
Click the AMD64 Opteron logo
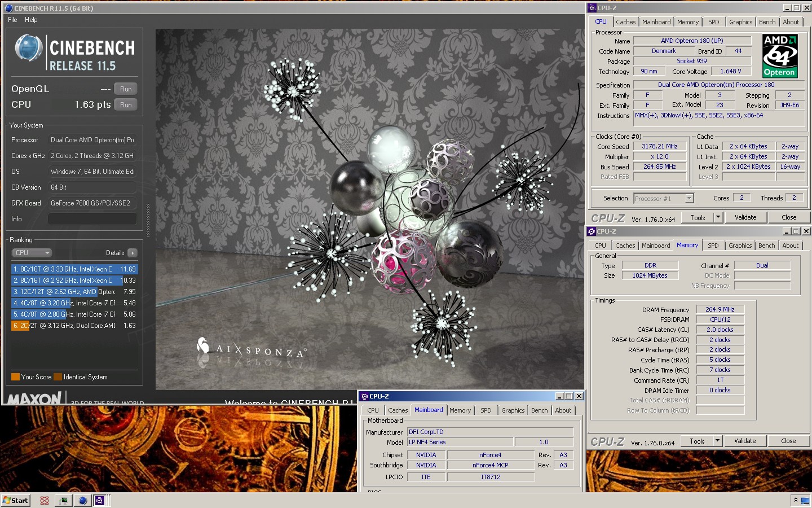tap(780, 56)
